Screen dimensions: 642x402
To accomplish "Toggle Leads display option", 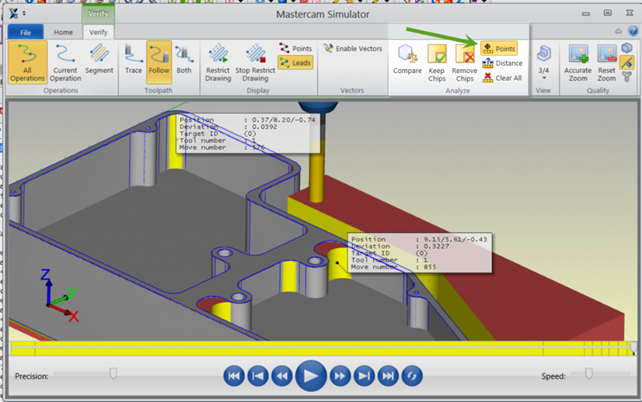I will click(x=296, y=63).
